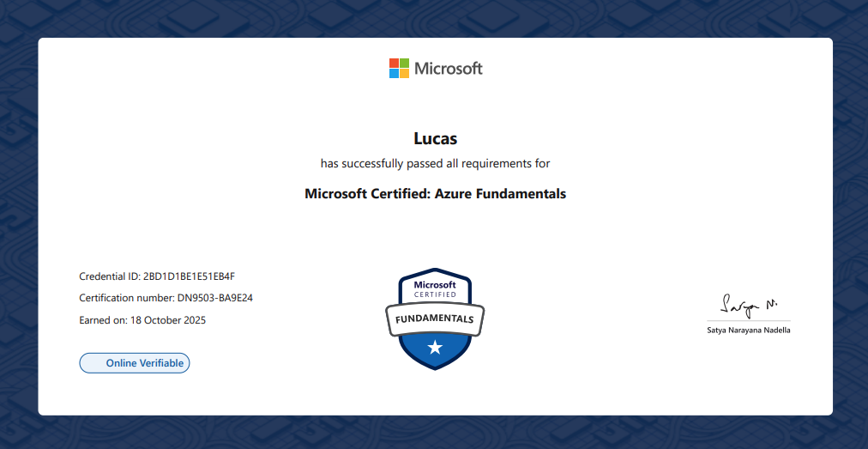Toggle the blank left end of Online Verifiable pill

point(91,363)
